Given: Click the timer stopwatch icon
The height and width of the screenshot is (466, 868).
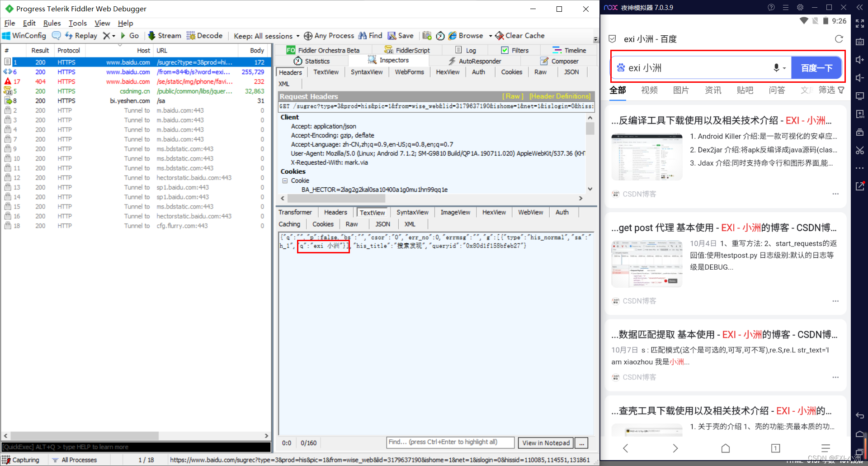Looking at the screenshot, I should [440, 36].
